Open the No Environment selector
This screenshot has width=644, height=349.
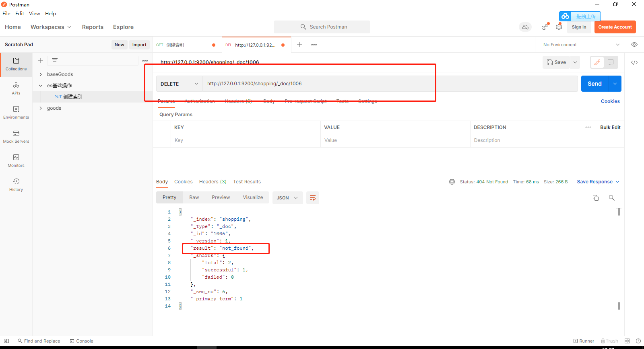coord(581,45)
